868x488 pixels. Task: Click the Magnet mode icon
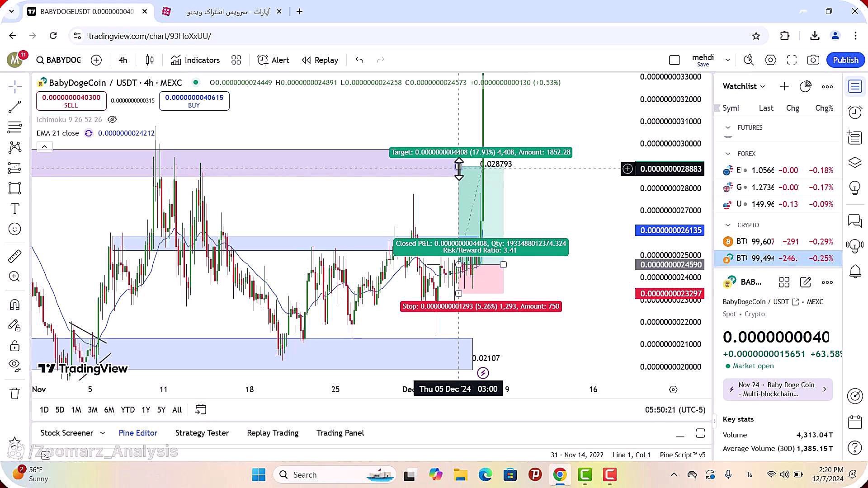click(14, 305)
